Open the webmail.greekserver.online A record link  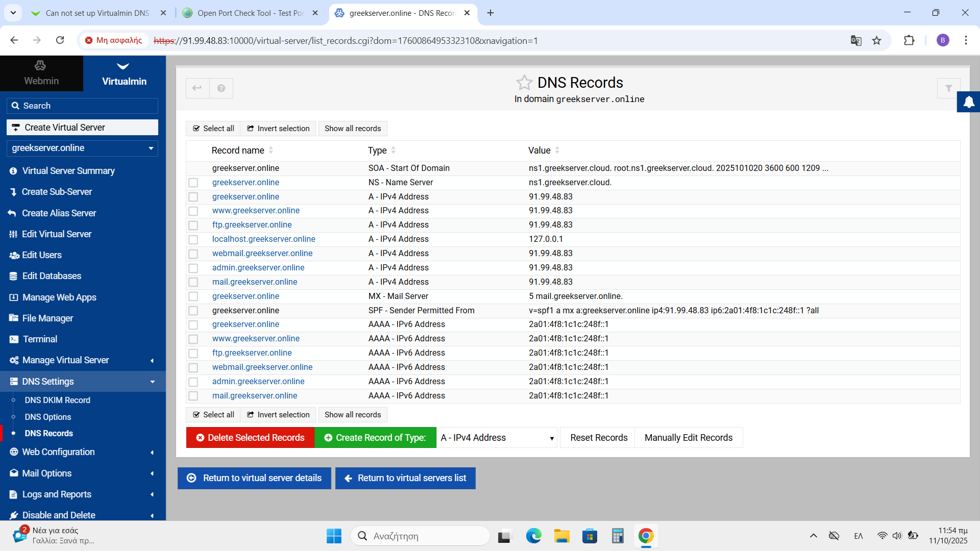(x=262, y=254)
